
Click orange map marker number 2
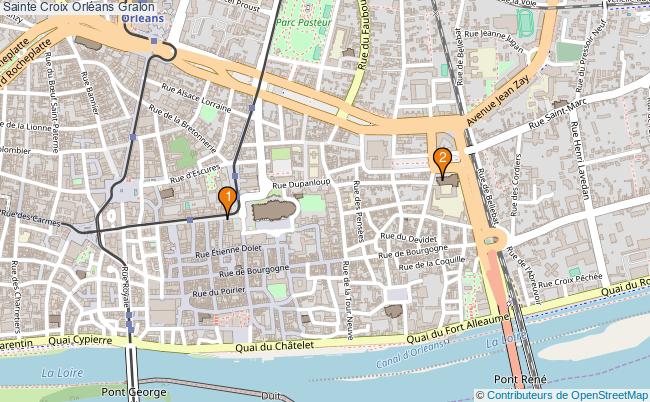pos(442,161)
